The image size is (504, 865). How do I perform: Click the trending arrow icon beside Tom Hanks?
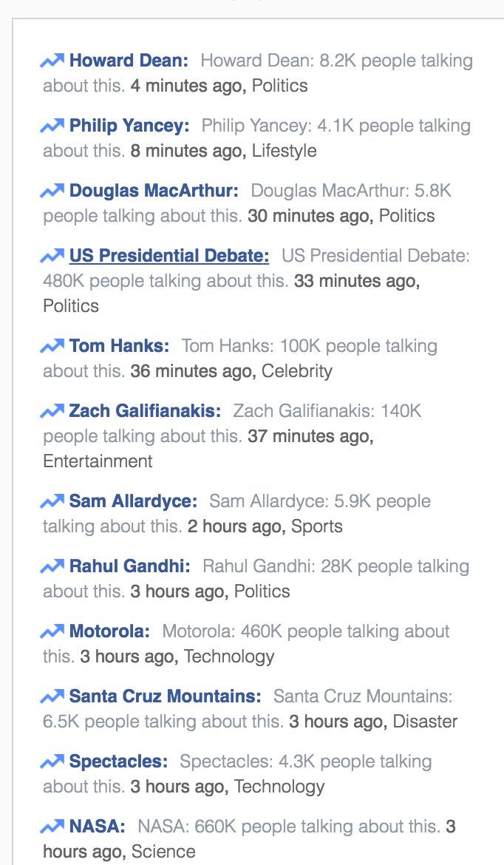52,346
